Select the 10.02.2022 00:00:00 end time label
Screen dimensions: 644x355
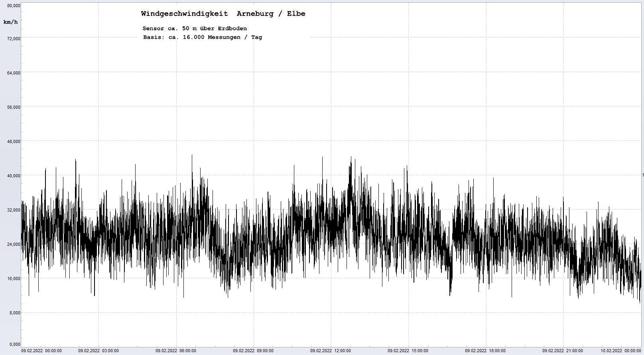[x=621, y=351]
